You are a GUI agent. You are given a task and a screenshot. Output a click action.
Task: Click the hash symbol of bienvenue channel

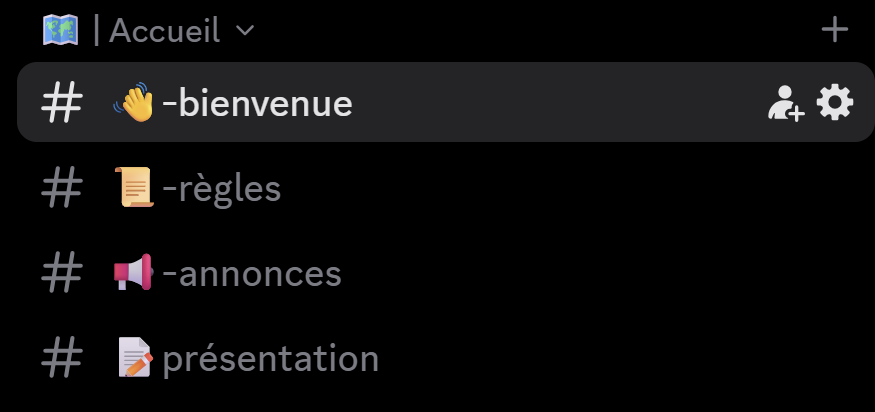tap(61, 103)
